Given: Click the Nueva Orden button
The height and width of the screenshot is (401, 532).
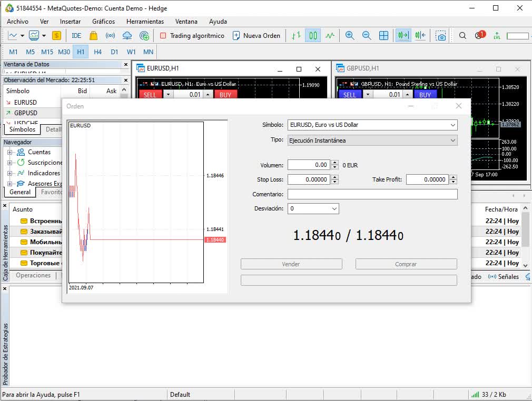Looking at the screenshot, I should (x=257, y=36).
